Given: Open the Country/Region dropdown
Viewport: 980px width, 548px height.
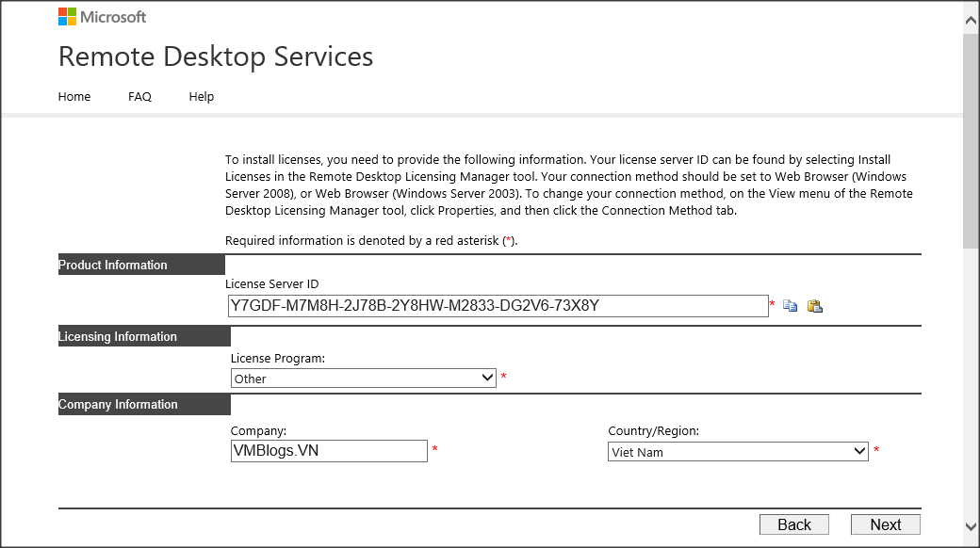Looking at the screenshot, I should point(737,451).
